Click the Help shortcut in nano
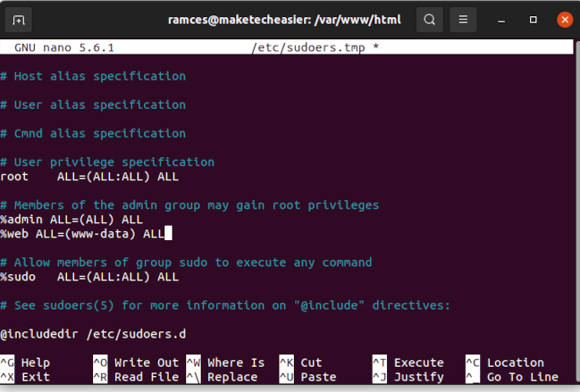The width and height of the screenshot is (580, 392). coord(35,363)
